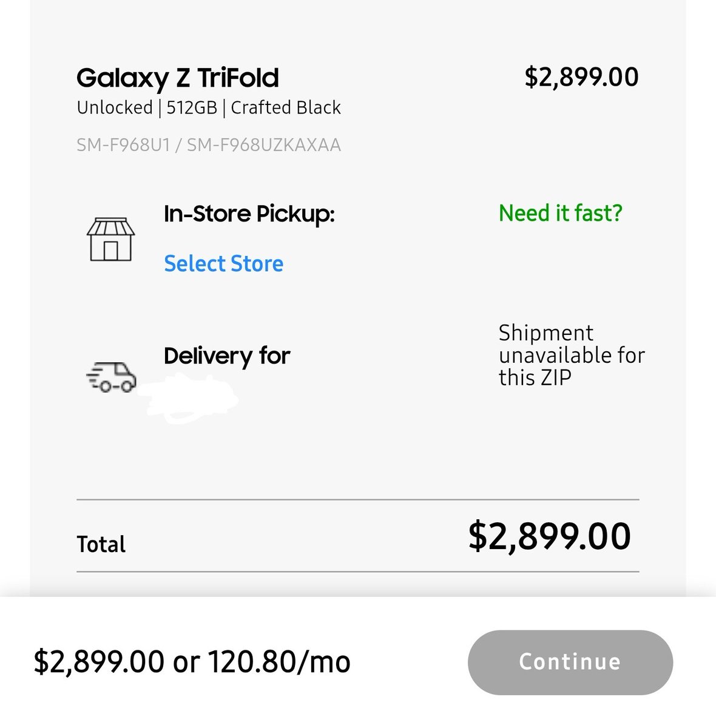Click the SM-F968U1 model number text
This screenshot has width=716, height=728.
coord(123,145)
